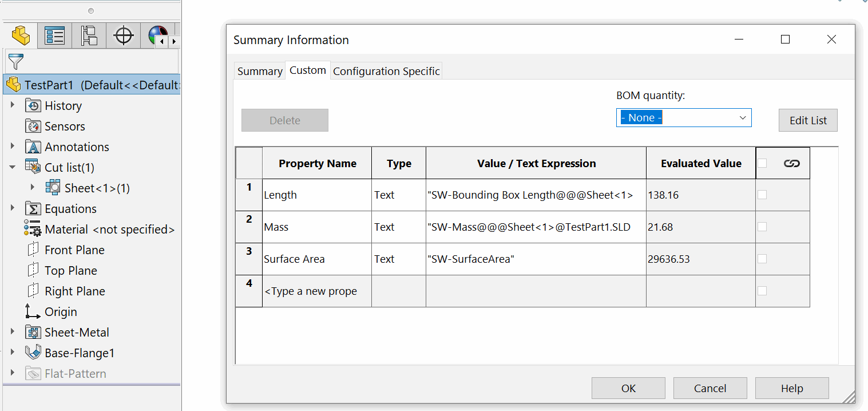Click the feature tree filter funnel icon

pyautogui.click(x=16, y=61)
